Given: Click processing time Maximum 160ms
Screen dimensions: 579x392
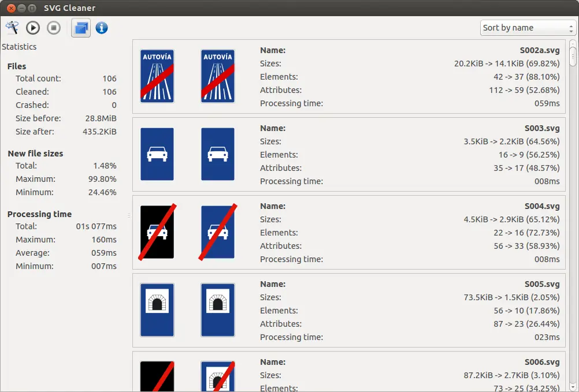Looking at the screenshot, I should [x=104, y=240].
